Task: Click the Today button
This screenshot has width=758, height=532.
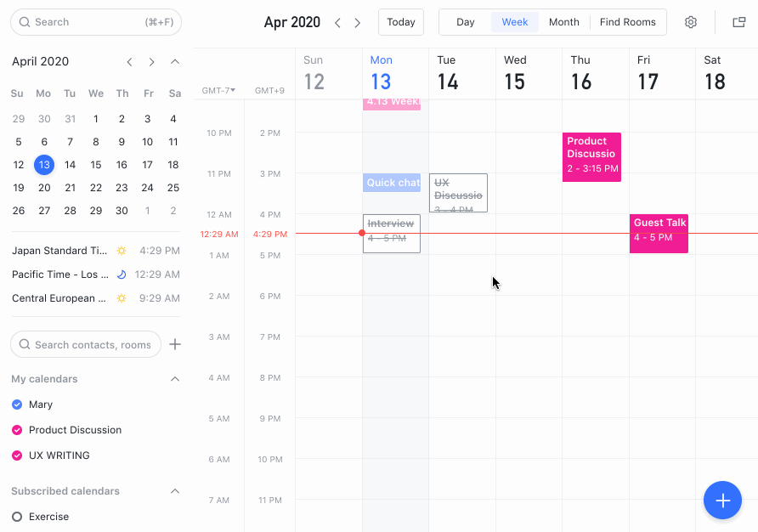Action: 401,22
